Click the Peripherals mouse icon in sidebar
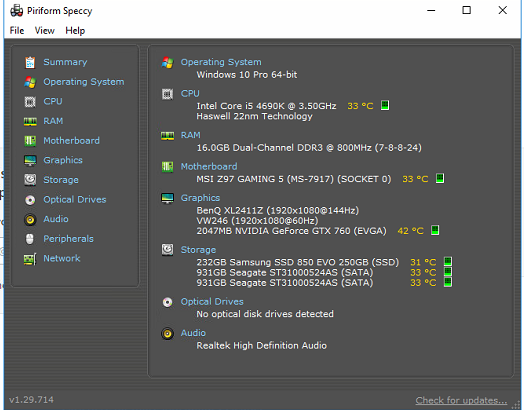Image resolution: width=524 pixels, height=410 pixels. pos(30,239)
